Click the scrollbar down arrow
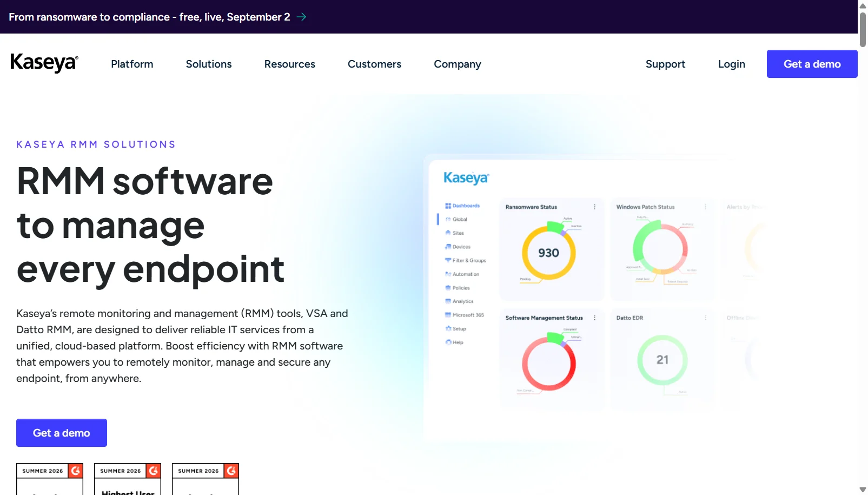The height and width of the screenshot is (495, 868). [863, 490]
